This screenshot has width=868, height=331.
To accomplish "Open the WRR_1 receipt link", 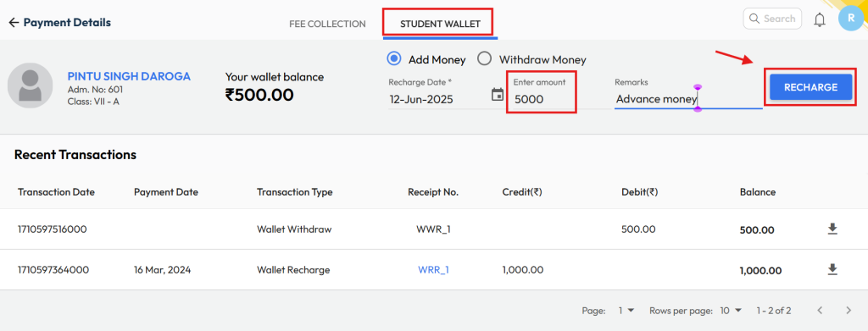I will point(433,270).
